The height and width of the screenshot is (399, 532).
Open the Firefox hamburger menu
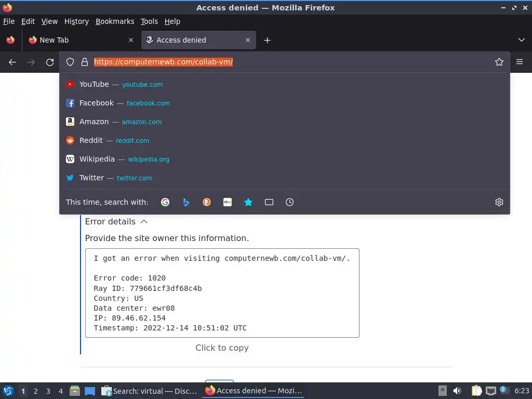[520, 62]
